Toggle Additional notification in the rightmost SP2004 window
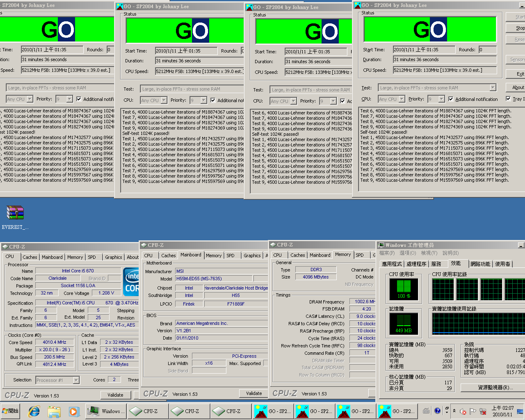The height and width of the screenshot is (420, 525). coord(451,99)
